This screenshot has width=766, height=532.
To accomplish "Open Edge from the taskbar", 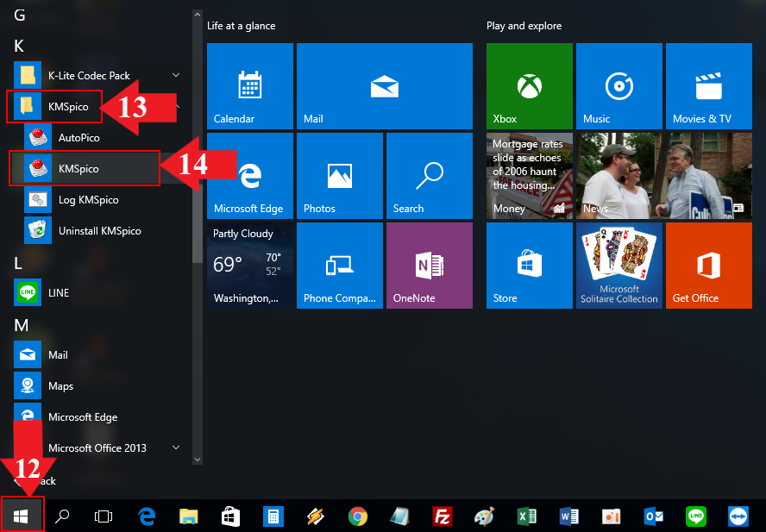I will [x=147, y=516].
